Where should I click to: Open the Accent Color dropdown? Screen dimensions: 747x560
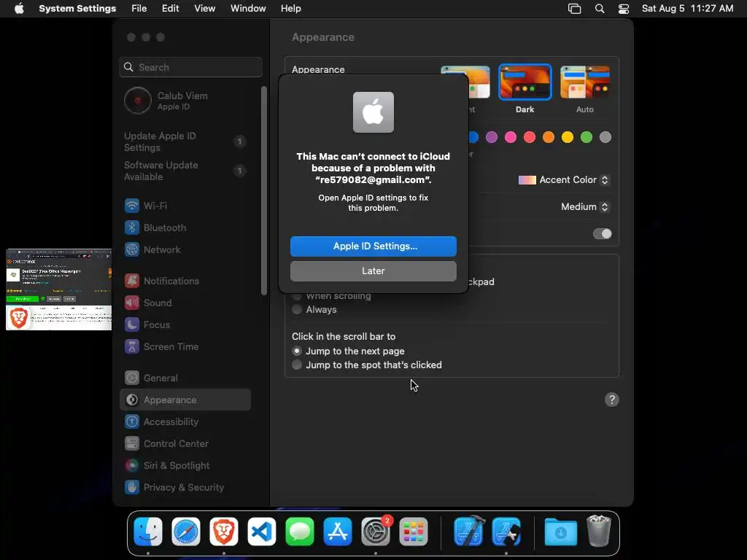click(x=564, y=180)
